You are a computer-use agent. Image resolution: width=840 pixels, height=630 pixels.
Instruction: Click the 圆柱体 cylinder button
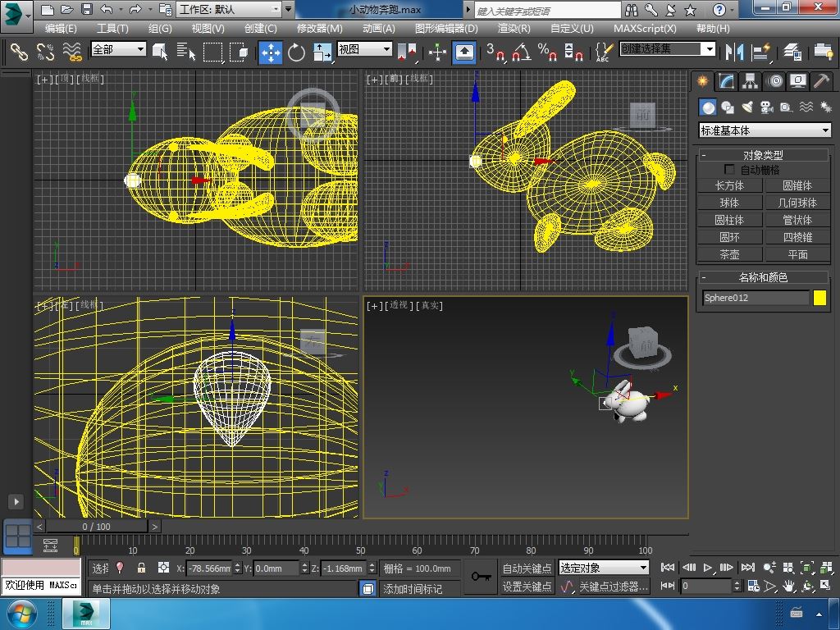pos(729,220)
